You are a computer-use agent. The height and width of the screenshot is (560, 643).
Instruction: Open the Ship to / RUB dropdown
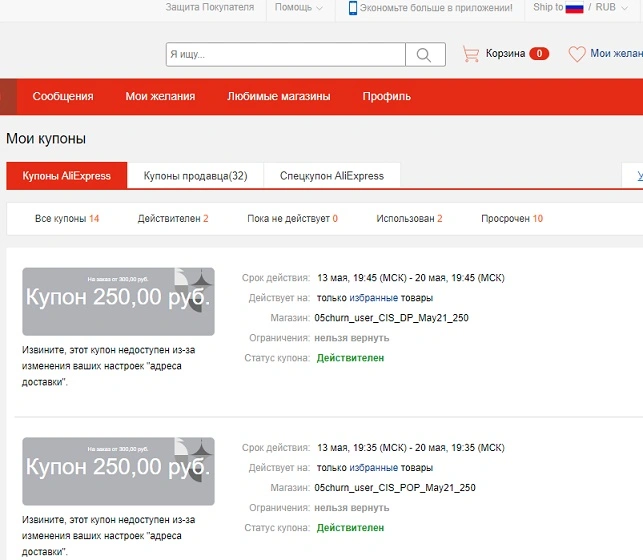tap(580, 7)
